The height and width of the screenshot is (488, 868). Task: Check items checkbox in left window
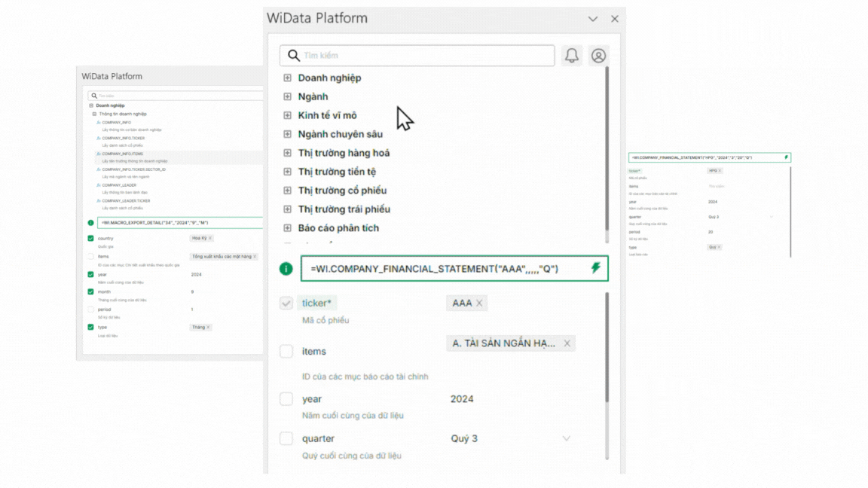coord(90,257)
